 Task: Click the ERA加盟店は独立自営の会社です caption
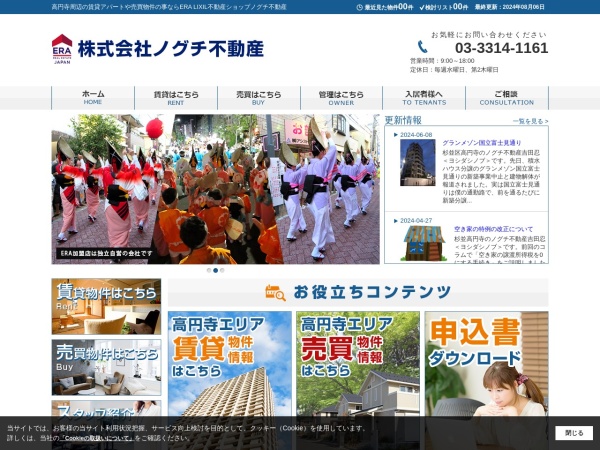pos(106,253)
